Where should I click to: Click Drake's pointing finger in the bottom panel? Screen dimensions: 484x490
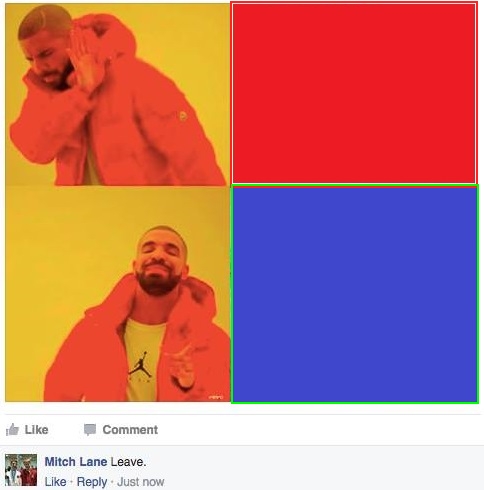click(x=180, y=365)
